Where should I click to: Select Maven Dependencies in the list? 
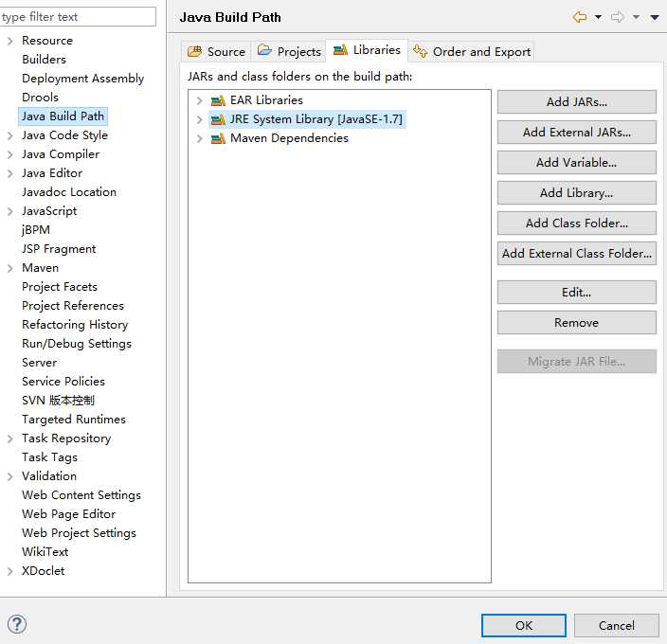[289, 138]
